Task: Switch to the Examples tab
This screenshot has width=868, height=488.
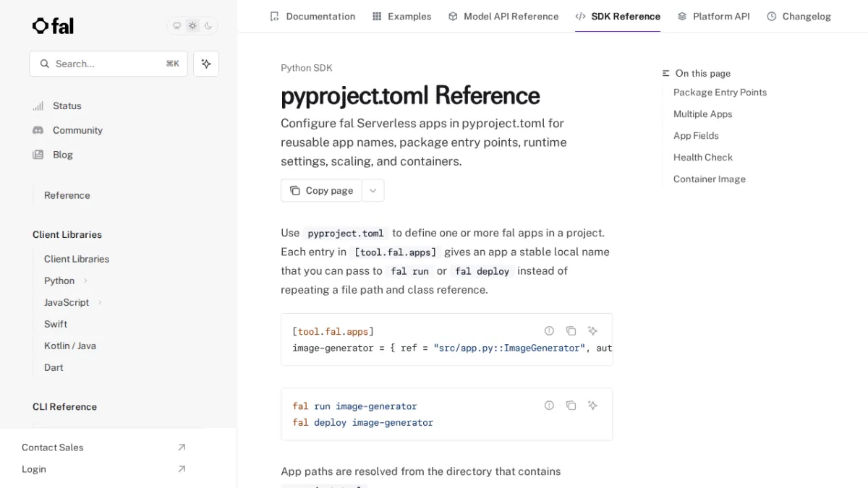Action: pos(401,16)
